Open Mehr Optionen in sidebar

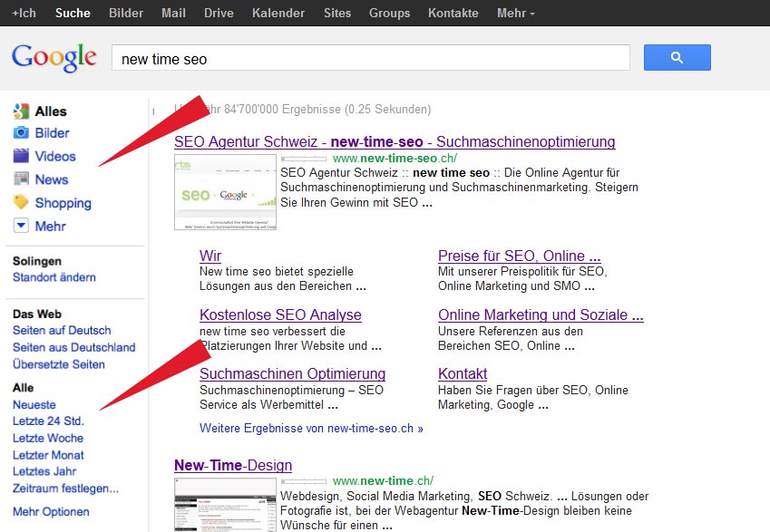[x=51, y=511]
